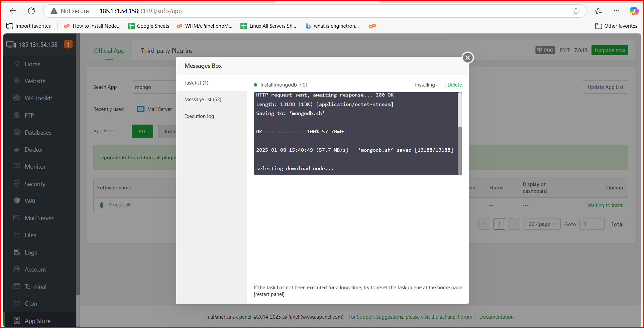
Task: Go to the previous page arrow
Action: pyautogui.click(x=484, y=224)
